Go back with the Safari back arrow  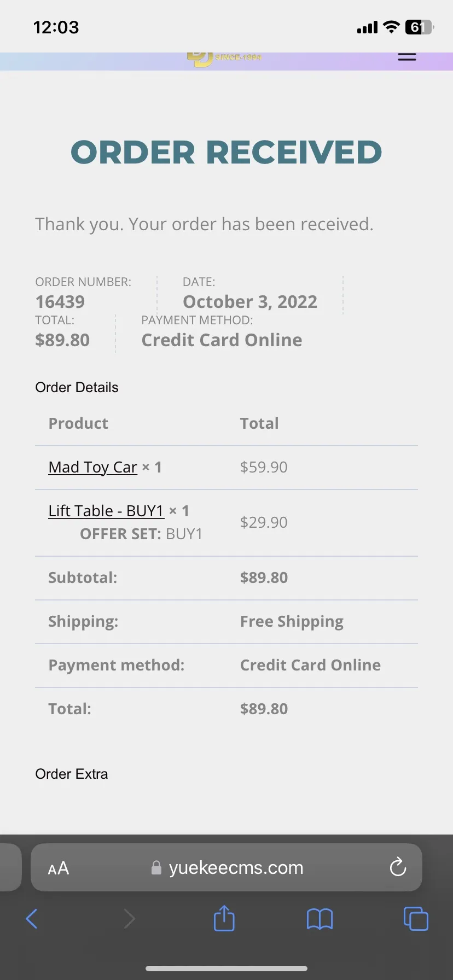pyautogui.click(x=32, y=919)
